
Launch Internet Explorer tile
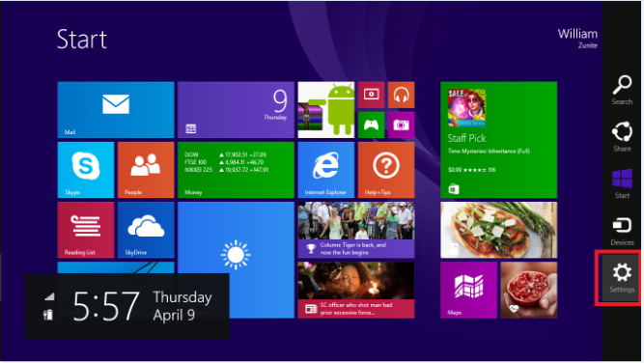pyautogui.click(x=326, y=170)
